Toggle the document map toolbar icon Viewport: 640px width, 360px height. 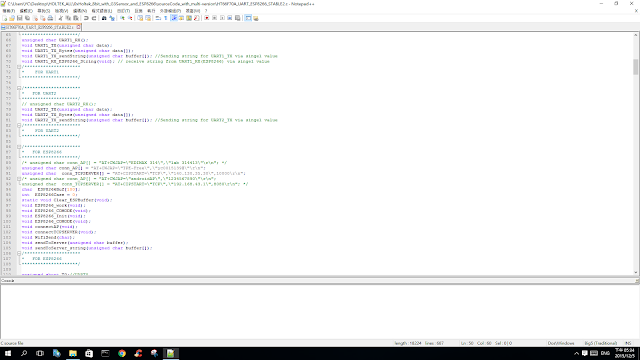[x=189, y=18]
